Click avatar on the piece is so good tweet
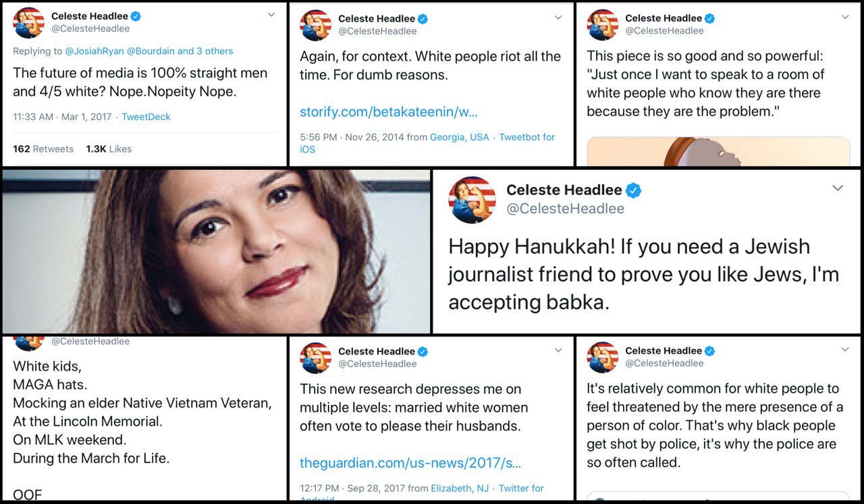 [603, 24]
